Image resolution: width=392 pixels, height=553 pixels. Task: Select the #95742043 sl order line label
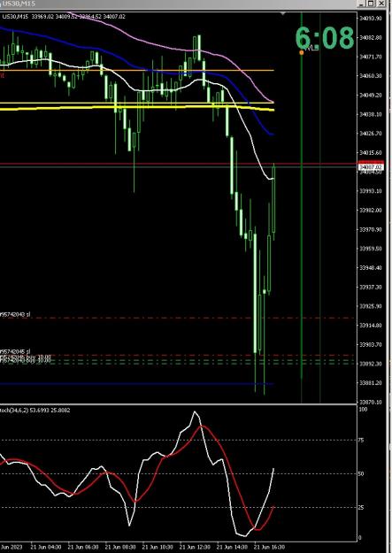coord(15,314)
